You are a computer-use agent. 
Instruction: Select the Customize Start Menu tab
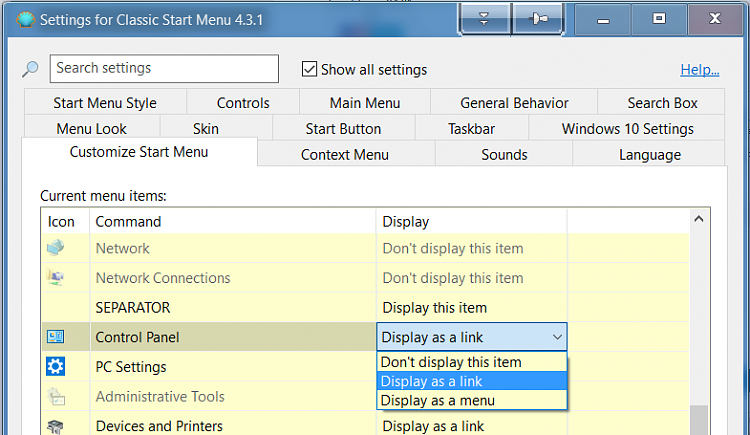[139, 152]
